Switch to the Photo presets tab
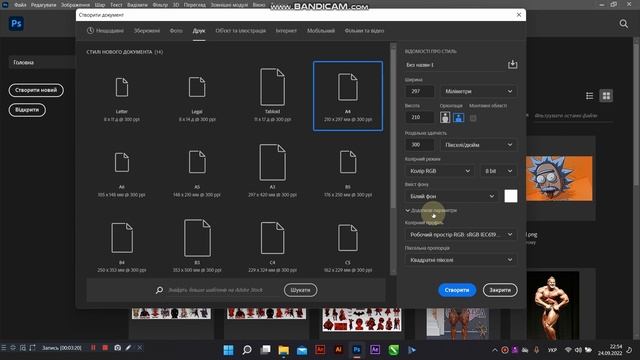The image size is (640, 360). point(176,31)
